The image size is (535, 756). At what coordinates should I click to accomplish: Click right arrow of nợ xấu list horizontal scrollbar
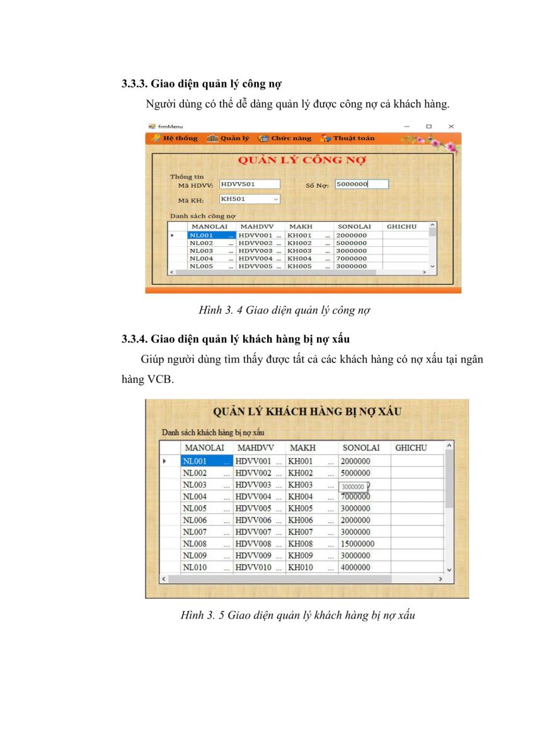click(440, 578)
